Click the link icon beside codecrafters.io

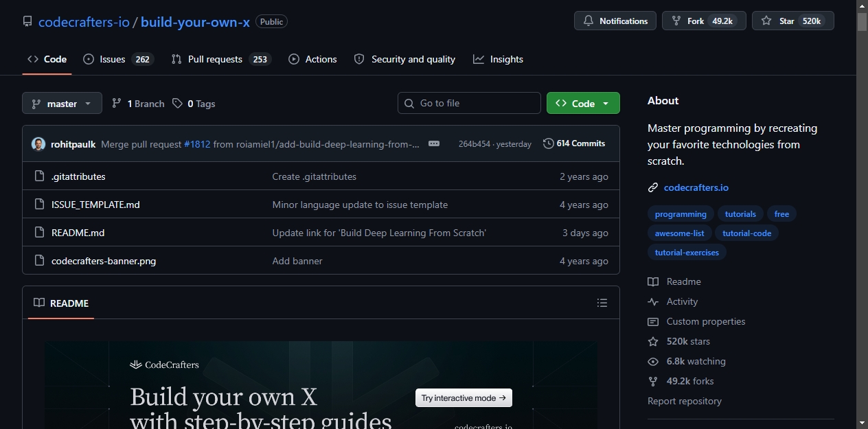(x=653, y=187)
